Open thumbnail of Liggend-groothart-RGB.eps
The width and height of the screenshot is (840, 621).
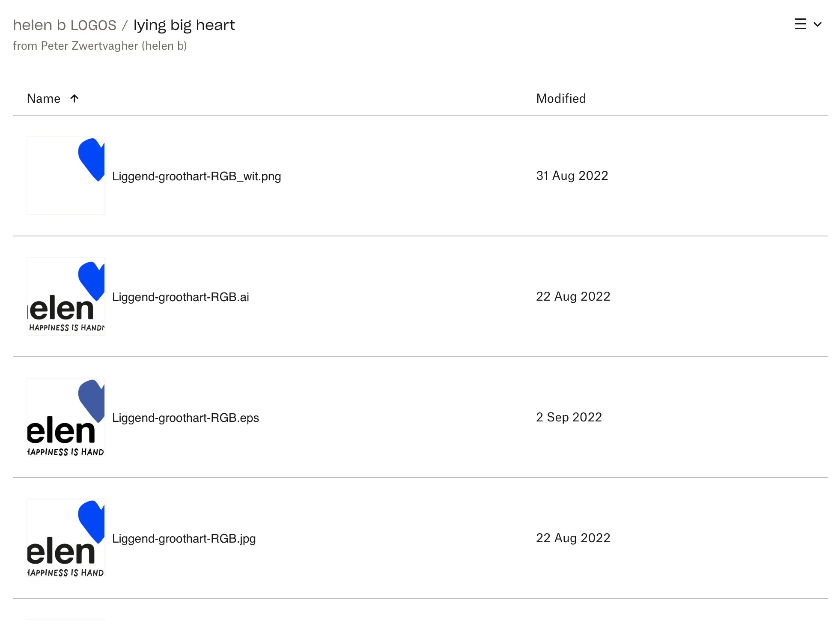coord(66,417)
